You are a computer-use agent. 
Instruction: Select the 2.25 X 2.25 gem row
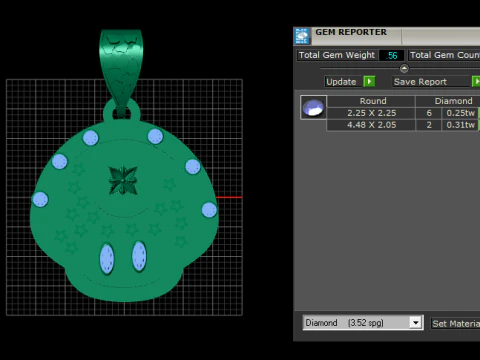(x=403, y=113)
